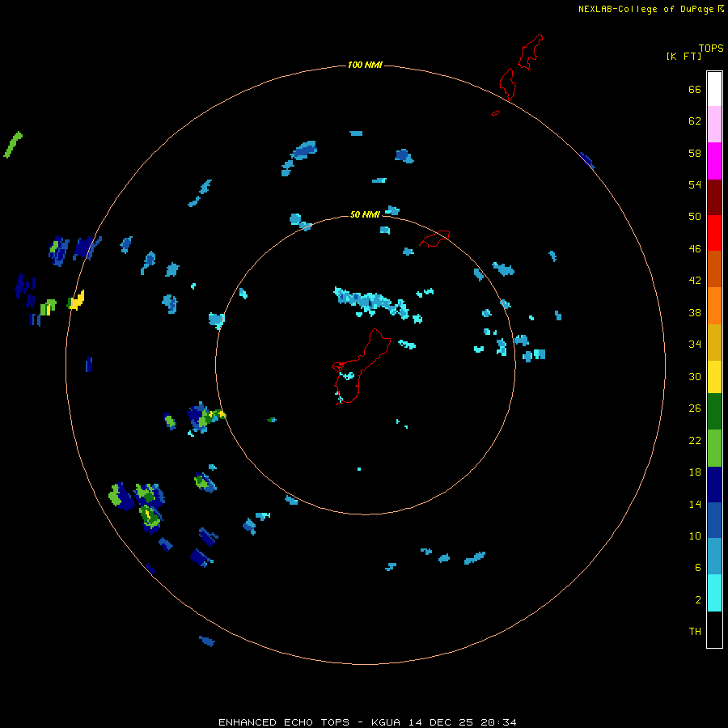Click the orange 42 kft legend swatch
Viewport: 728px width, 728px height.
tap(714, 306)
